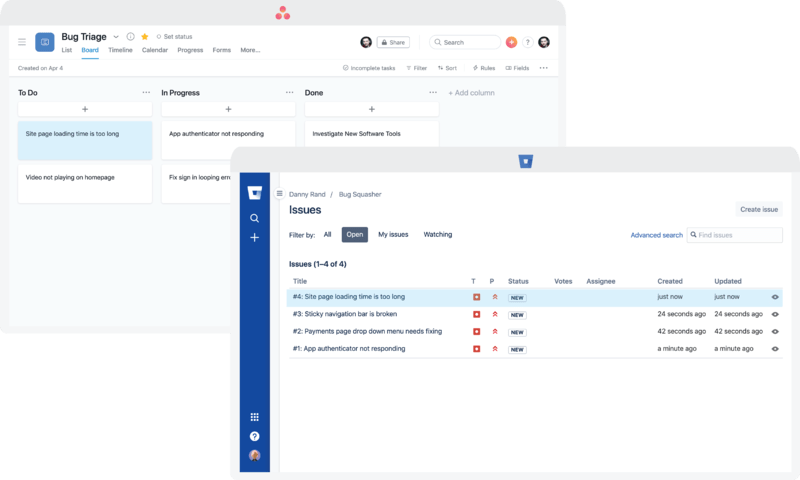Toggle watching eye for issue #4
The width and height of the screenshot is (800, 480).
pos(775,297)
